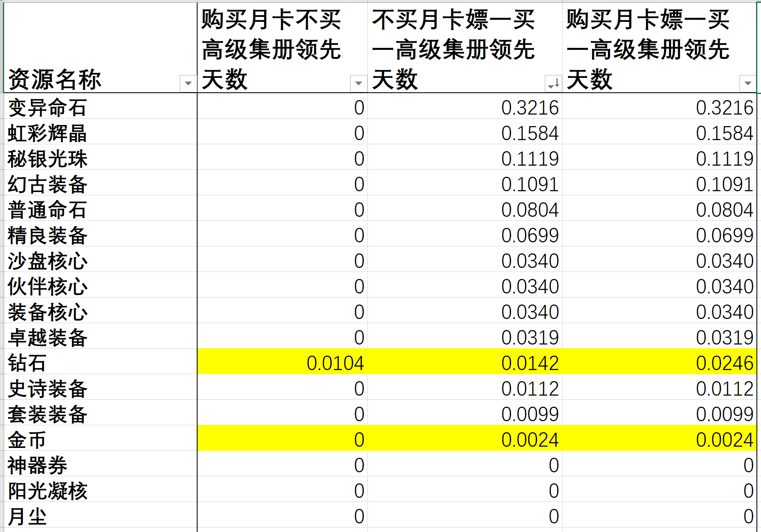Click 0.0099 in the last column for 套装装备
The height and width of the screenshot is (532, 761).
pyautogui.click(x=660, y=413)
